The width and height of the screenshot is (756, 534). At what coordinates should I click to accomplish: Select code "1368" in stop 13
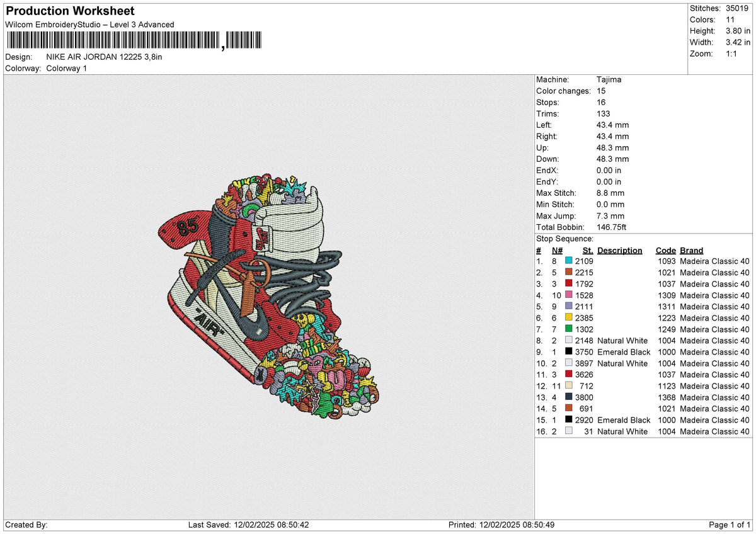(666, 397)
